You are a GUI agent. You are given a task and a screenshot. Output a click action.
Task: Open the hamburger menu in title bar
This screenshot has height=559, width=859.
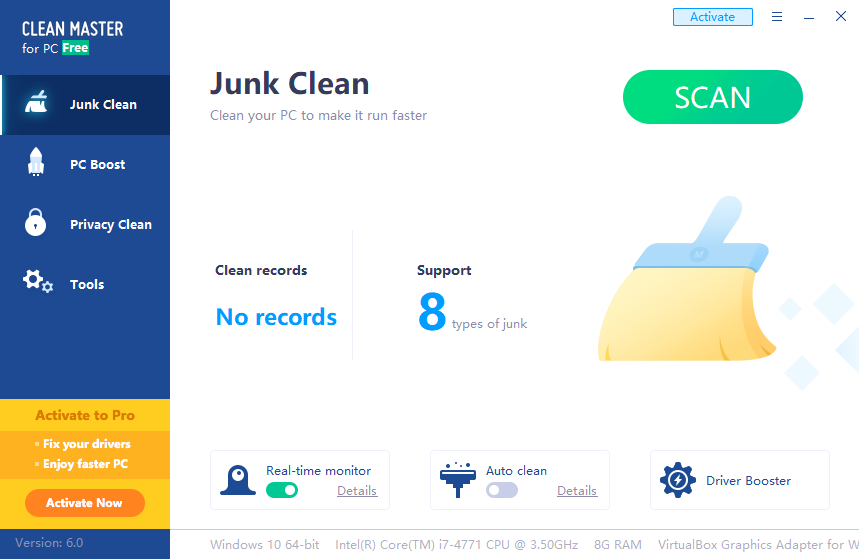(777, 17)
